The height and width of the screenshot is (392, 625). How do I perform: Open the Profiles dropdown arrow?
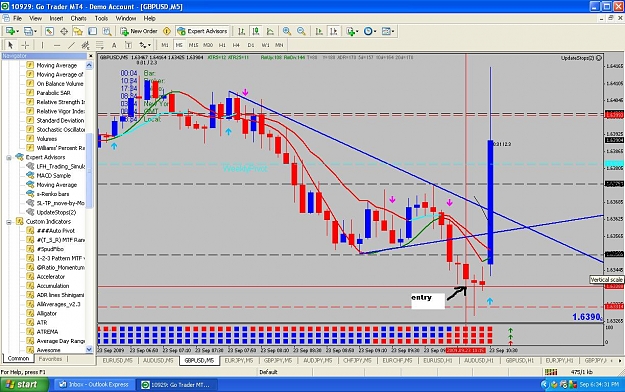click(x=35, y=31)
